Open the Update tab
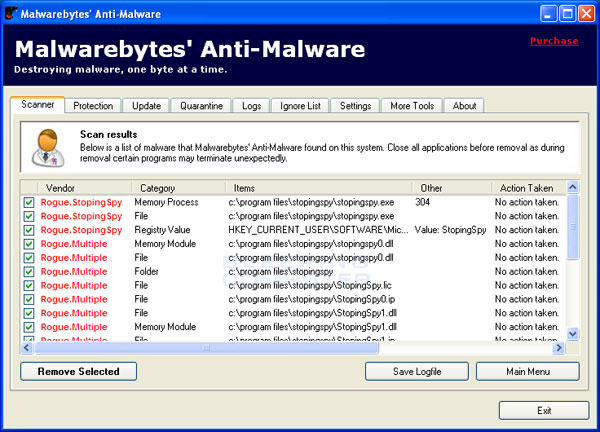Image resolution: width=600 pixels, height=432 pixels. 146,106
